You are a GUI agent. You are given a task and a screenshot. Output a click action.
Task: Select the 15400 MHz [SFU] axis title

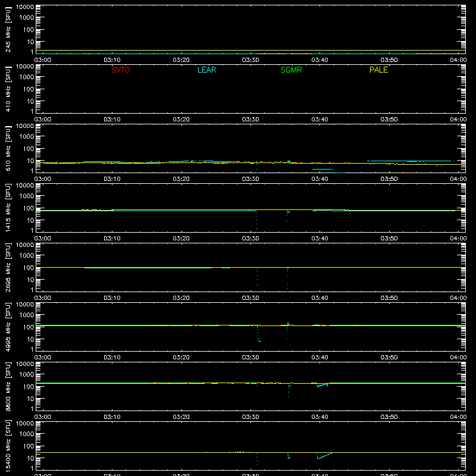[x=8, y=446]
